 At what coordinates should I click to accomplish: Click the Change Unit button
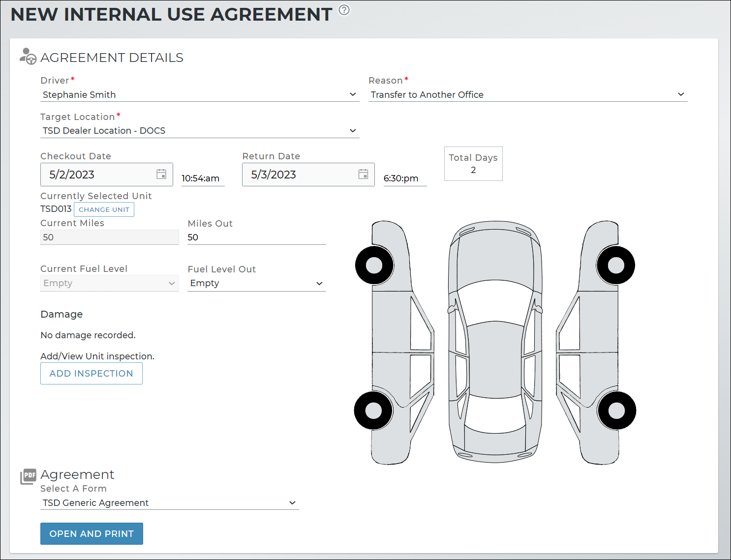point(104,209)
